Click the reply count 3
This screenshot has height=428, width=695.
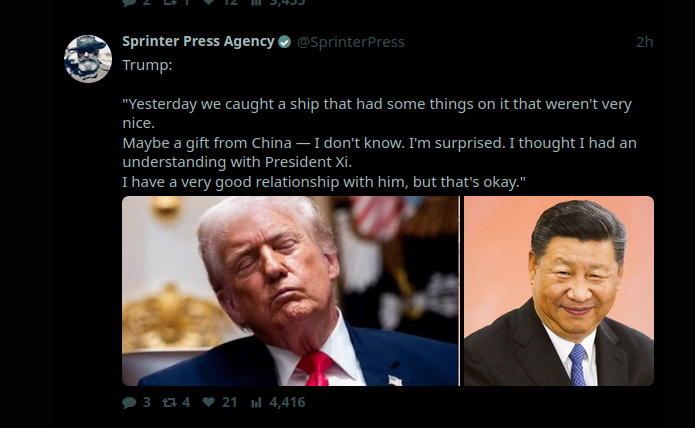tap(146, 402)
